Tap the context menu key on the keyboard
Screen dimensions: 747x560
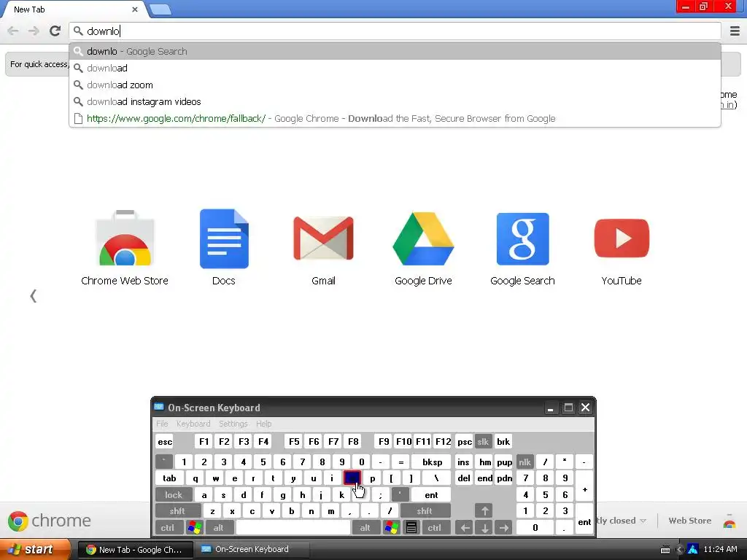(411, 528)
